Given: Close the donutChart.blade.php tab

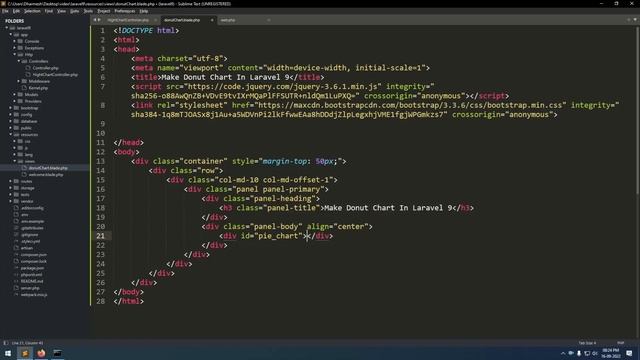Looking at the screenshot, I should [212, 20].
